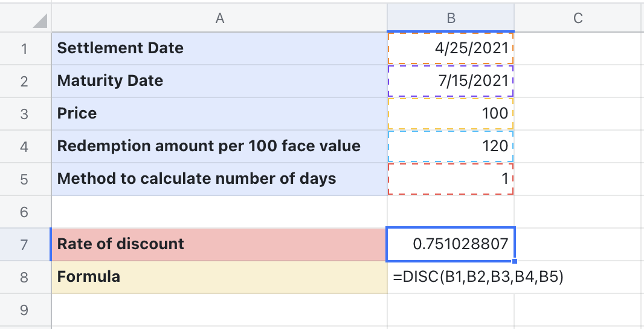Click the select-all corner triangle

coord(40,21)
